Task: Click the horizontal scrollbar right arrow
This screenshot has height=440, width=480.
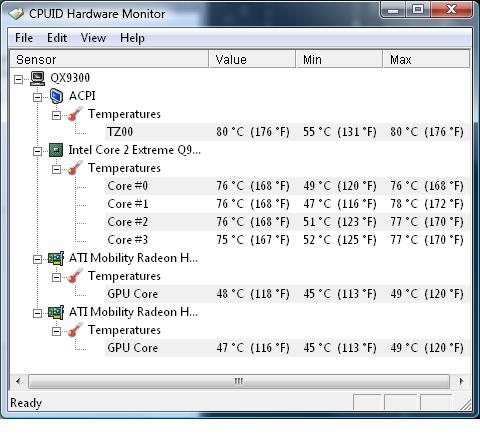Action: tap(461, 381)
